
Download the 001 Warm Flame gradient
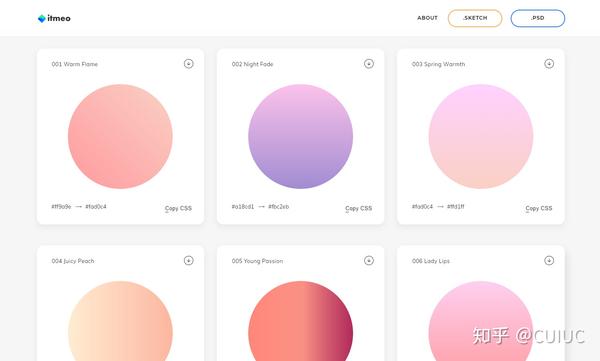188,64
